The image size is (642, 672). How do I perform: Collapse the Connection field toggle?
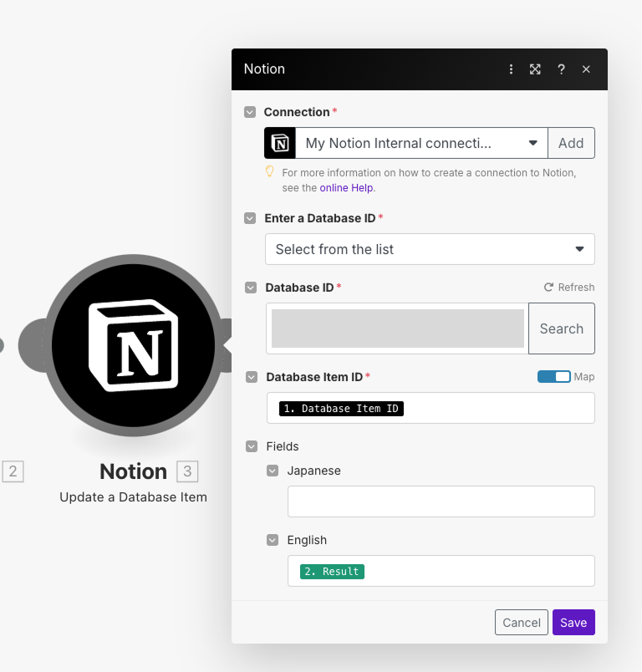(250, 112)
